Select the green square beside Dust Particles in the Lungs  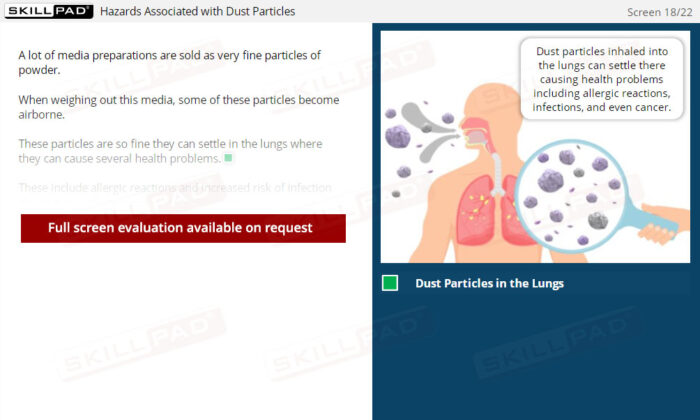(390, 283)
